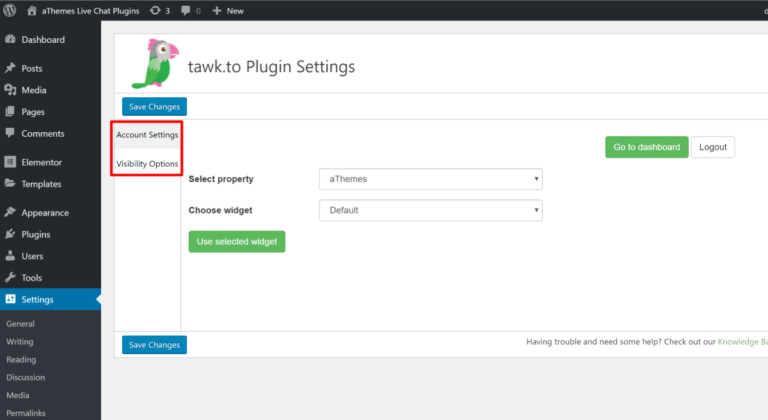Viewport: 768px width, 420px height.
Task: Open aThemes Live Chat Plugins home icon
Action: coord(32,10)
